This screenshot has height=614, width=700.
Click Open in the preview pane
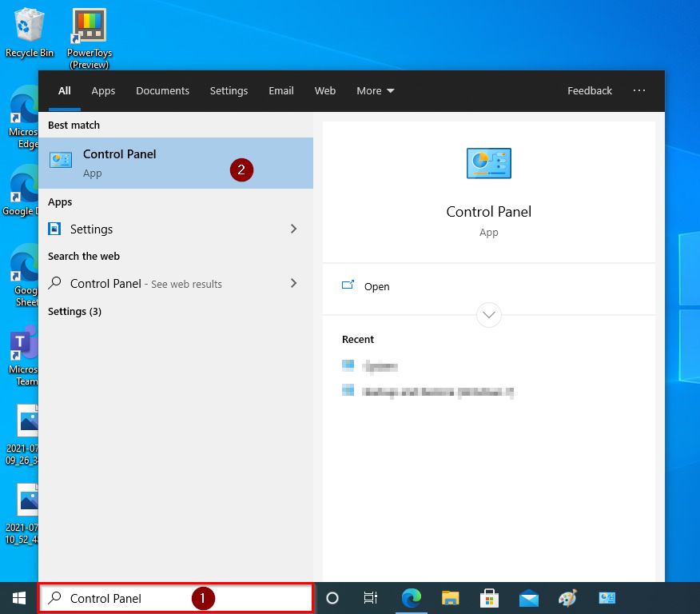tap(376, 286)
